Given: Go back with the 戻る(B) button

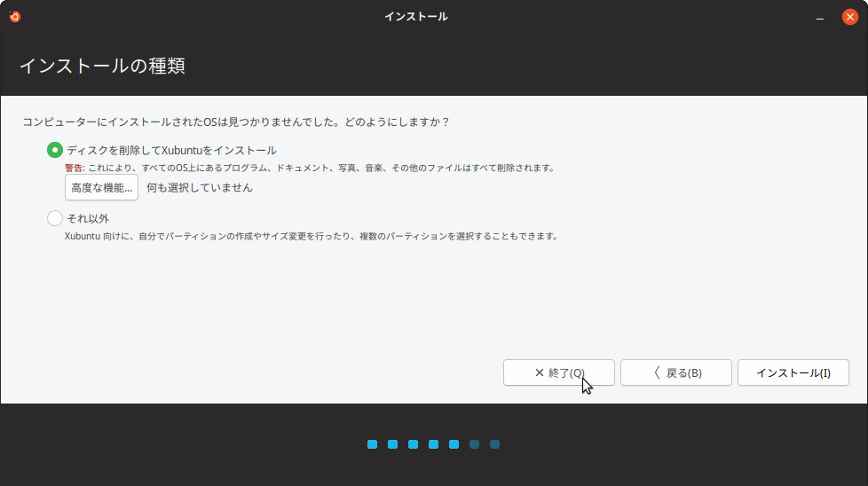Looking at the screenshot, I should [675, 373].
